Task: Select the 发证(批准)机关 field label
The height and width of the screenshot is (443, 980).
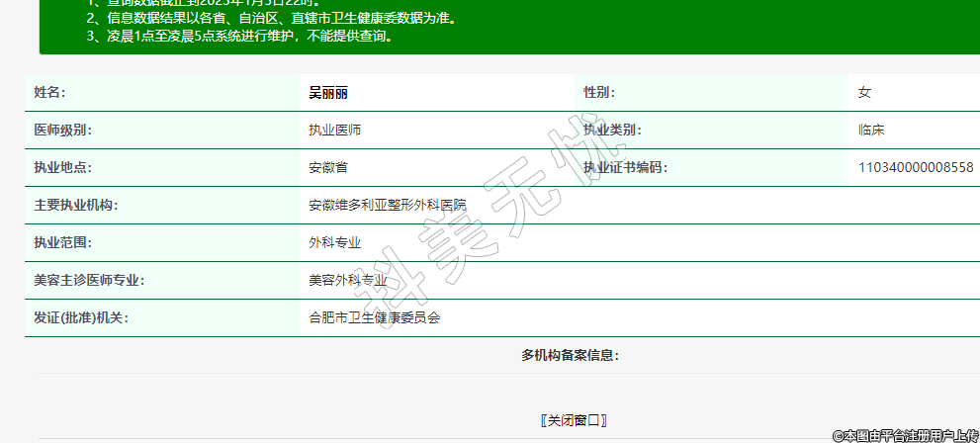Action: tap(81, 317)
